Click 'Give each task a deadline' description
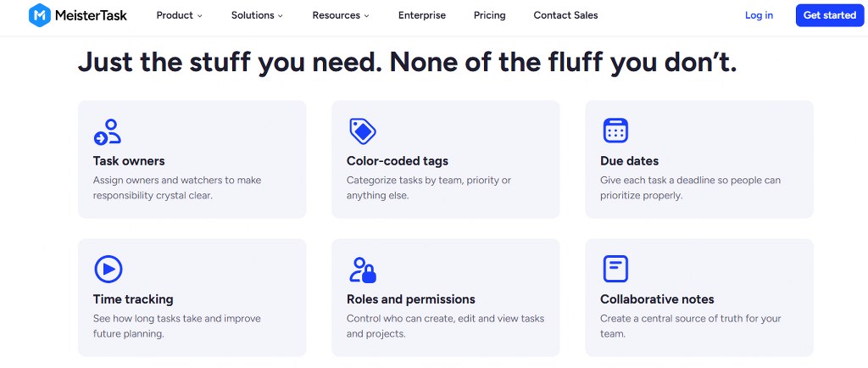 [x=690, y=187]
